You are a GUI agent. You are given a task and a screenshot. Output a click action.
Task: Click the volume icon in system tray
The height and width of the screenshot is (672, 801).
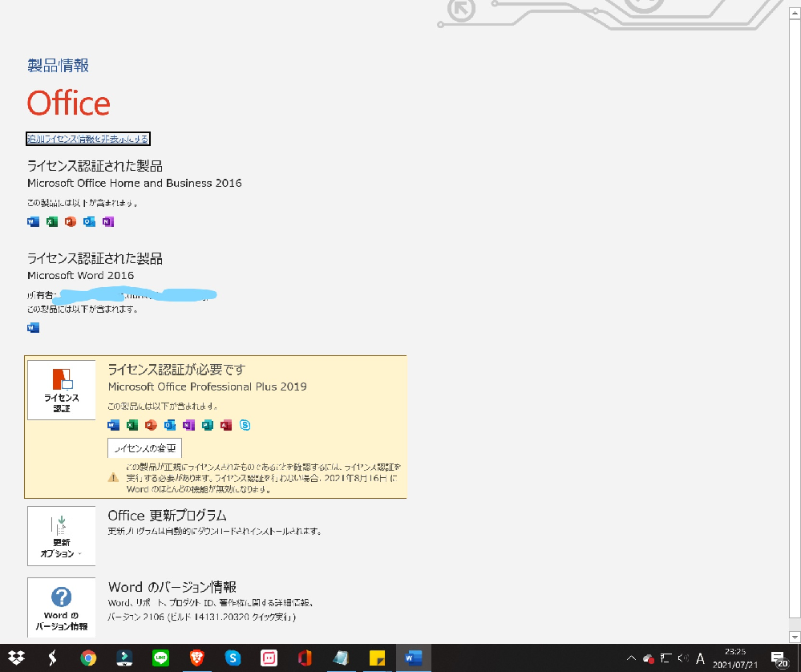pyautogui.click(x=683, y=658)
